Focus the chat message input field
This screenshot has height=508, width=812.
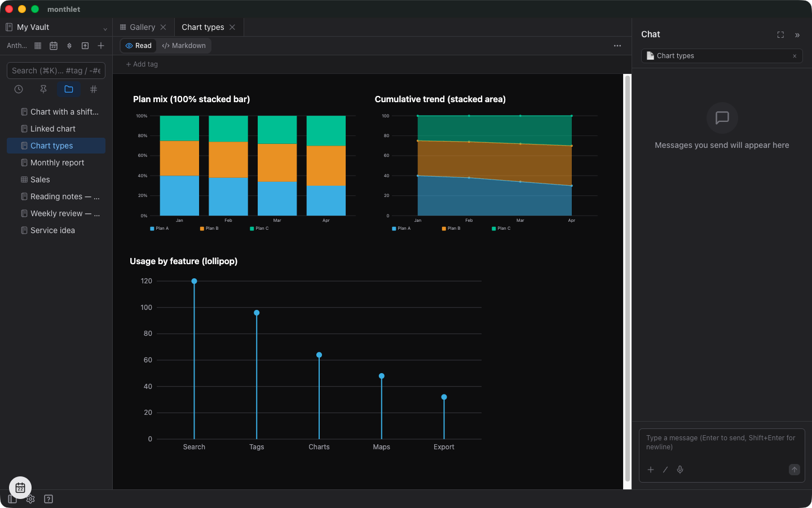(x=722, y=443)
